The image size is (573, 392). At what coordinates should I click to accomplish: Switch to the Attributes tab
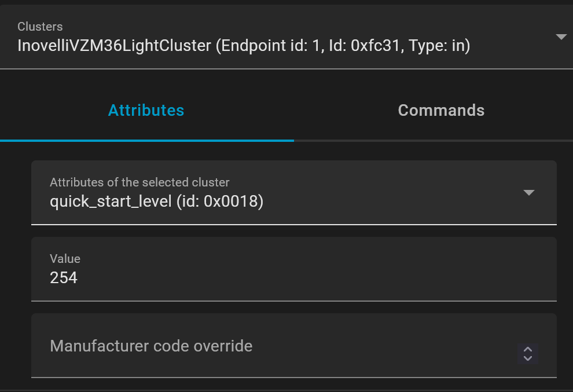click(146, 110)
